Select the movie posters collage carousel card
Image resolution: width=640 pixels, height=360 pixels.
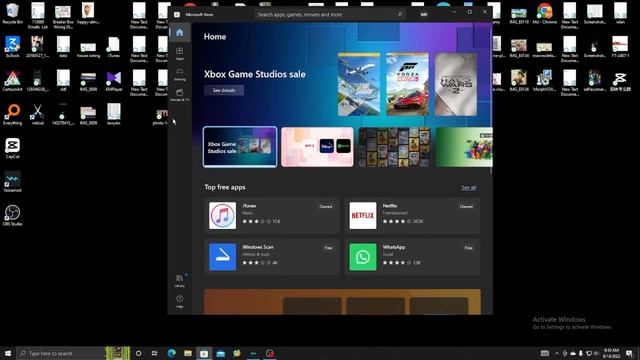click(x=394, y=147)
